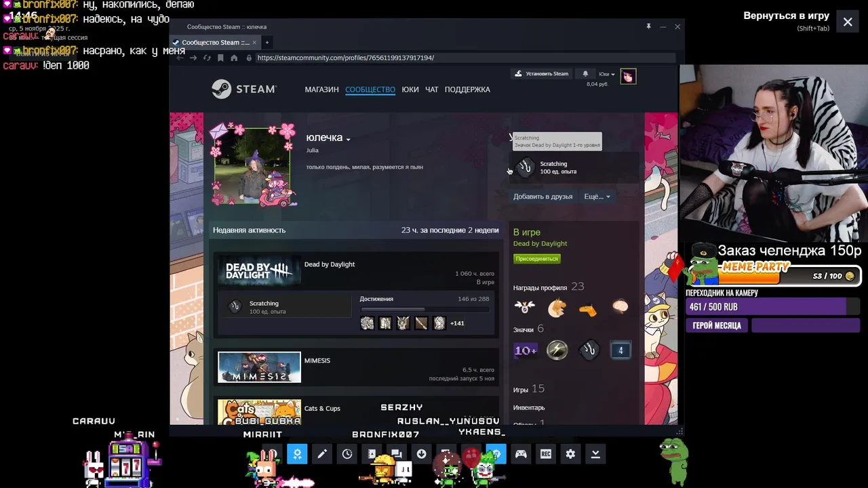The width and height of the screenshot is (868, 488).
Task: Open a new browser tab with plus
Action: [267, 43]
